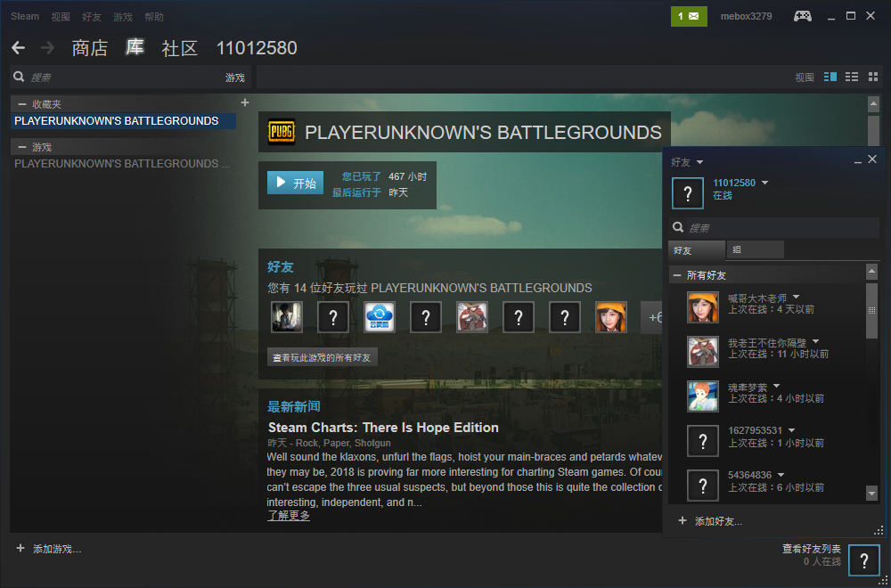Open dropdown arrow next to 我老王不住你隔壁
The height and width of the screenshot is (588, 891).
tap(816, 341)
